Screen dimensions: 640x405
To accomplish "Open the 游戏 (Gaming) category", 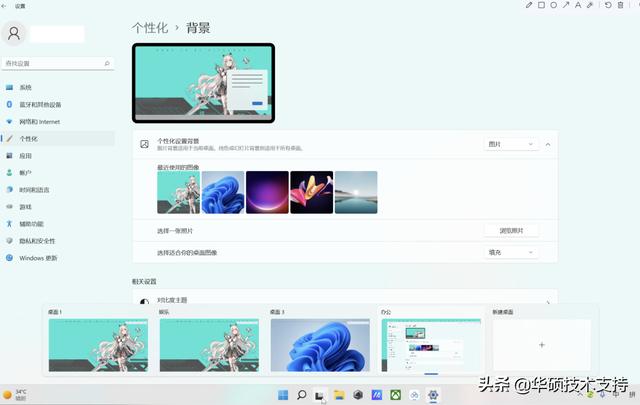I will pyautogui.click(x=58, y=207).
